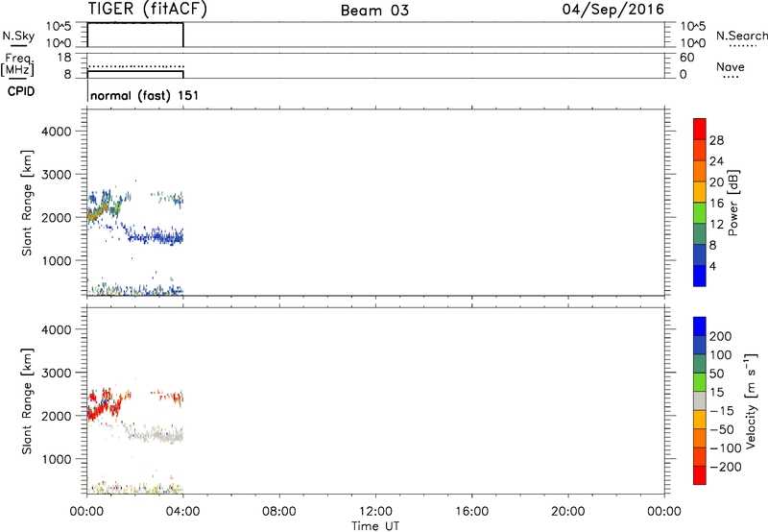Click the '1000' tick on velocity panel axis
The width and height of the screenshot is (768, 532).
pos(57,459)
